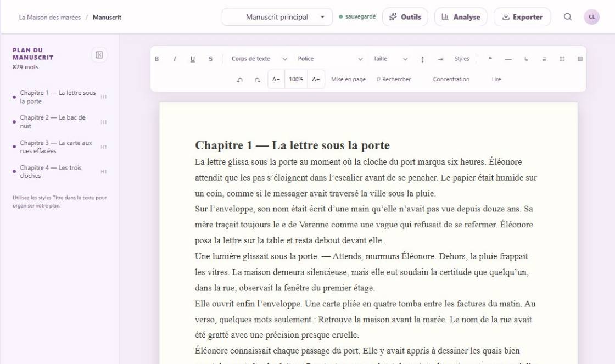This screenshot has width=615, height=364.
Task: Jump to Chapitre 1 — La lettre sous la porte
Action: click(60, 97)
